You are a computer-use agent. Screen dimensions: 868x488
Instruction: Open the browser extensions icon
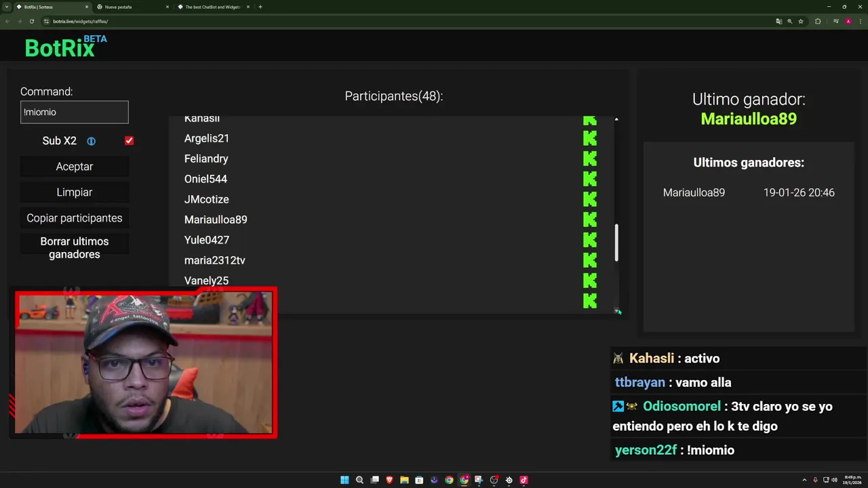(x=818, y=21)
